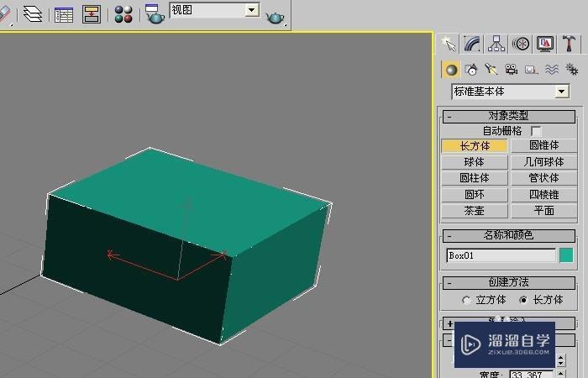Collapse the 创建方法 rollout
588x378 pixels.
[x=509, y=283]
